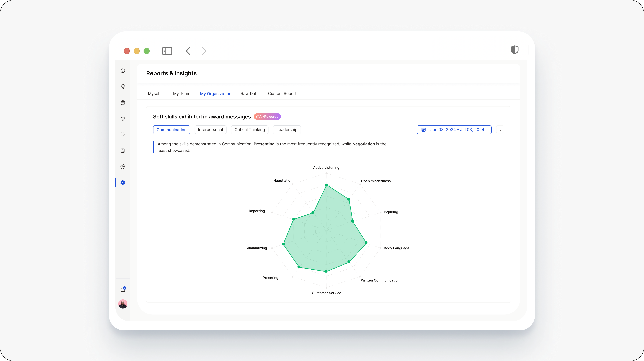Screen dimensions: 644x361
Task: Click the Active Listening data point
Action: click(326, 185)
